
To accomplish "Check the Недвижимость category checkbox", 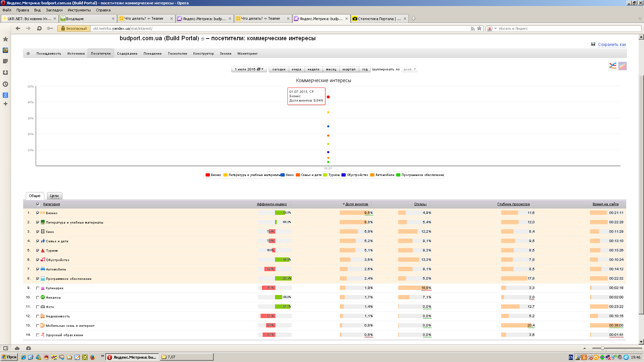I will tap(38, 316).
